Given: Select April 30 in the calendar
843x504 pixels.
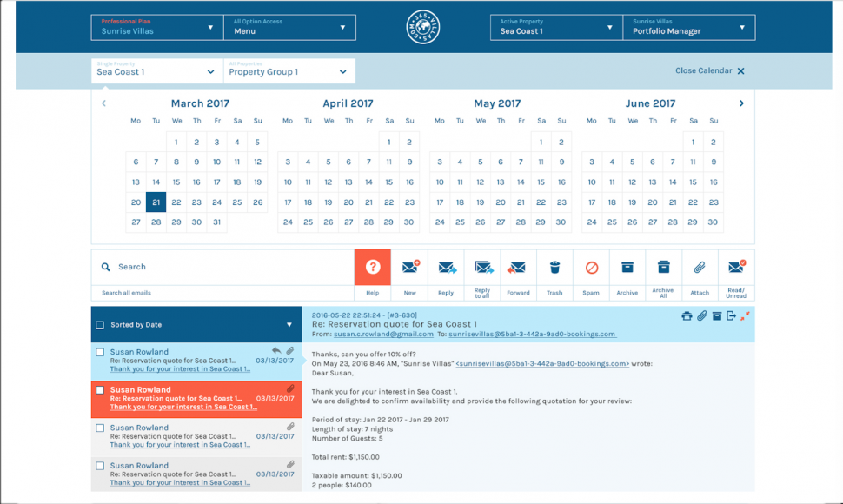Looking at the screenshot, I should (x=408, y=222).
